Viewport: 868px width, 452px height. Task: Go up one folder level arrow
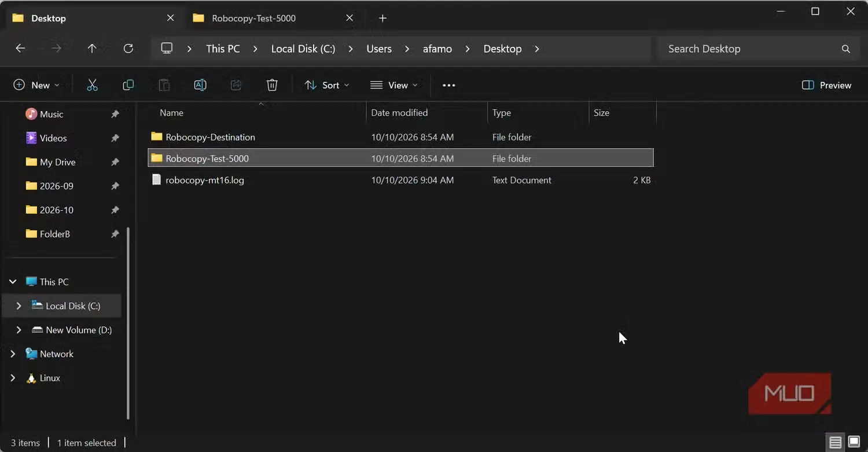tap(92, 49)
